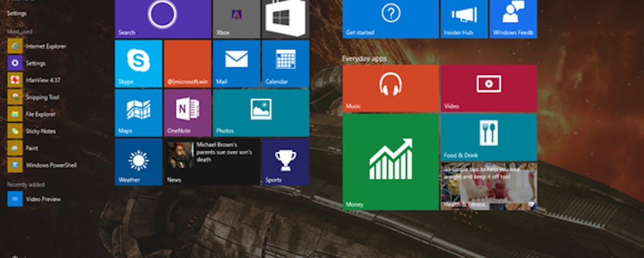Open the Skype tile
This screenshot has width=644, height=258.
(139, 63)
